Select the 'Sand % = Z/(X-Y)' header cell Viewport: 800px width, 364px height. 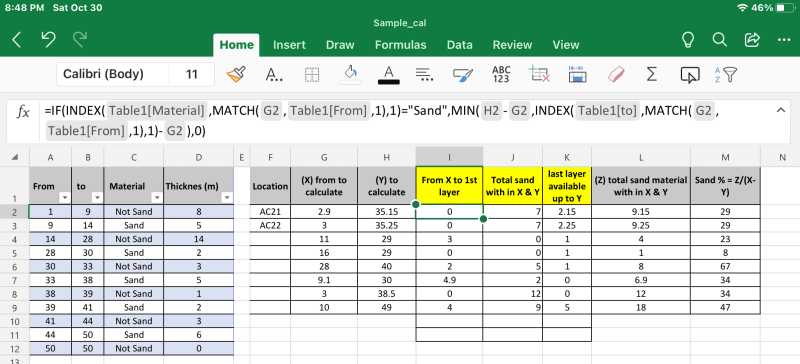[x=725, y=186]
